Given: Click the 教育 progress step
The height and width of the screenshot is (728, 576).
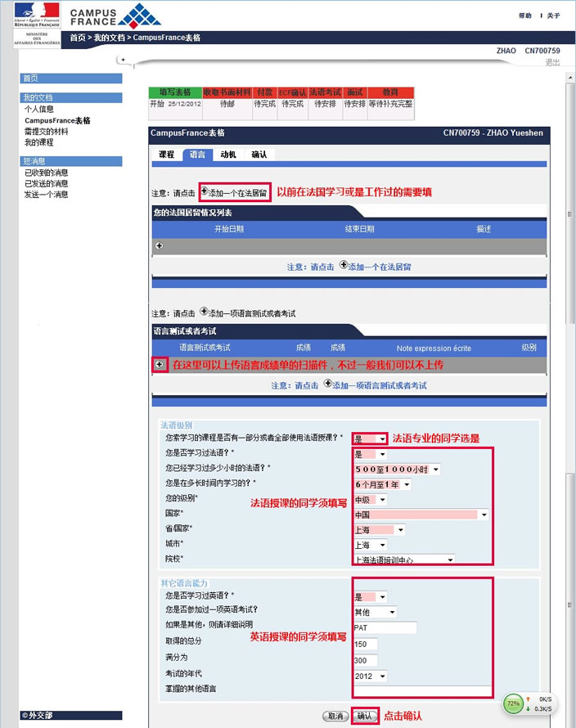Looking at the screenshot, I should [x=390, y=92].
